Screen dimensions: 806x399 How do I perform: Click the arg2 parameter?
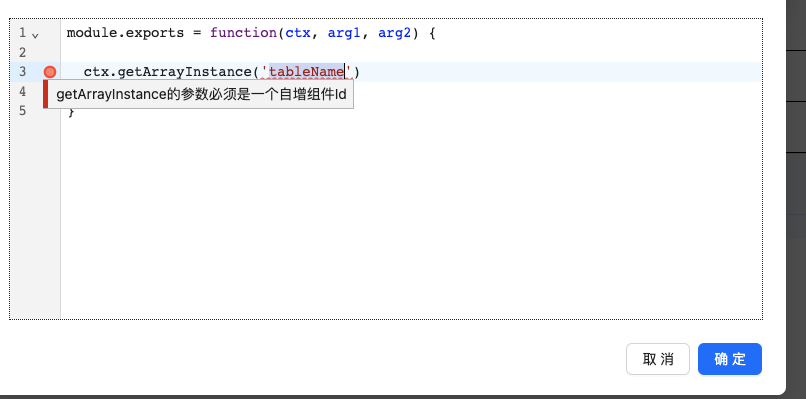[x=395, y=33]
